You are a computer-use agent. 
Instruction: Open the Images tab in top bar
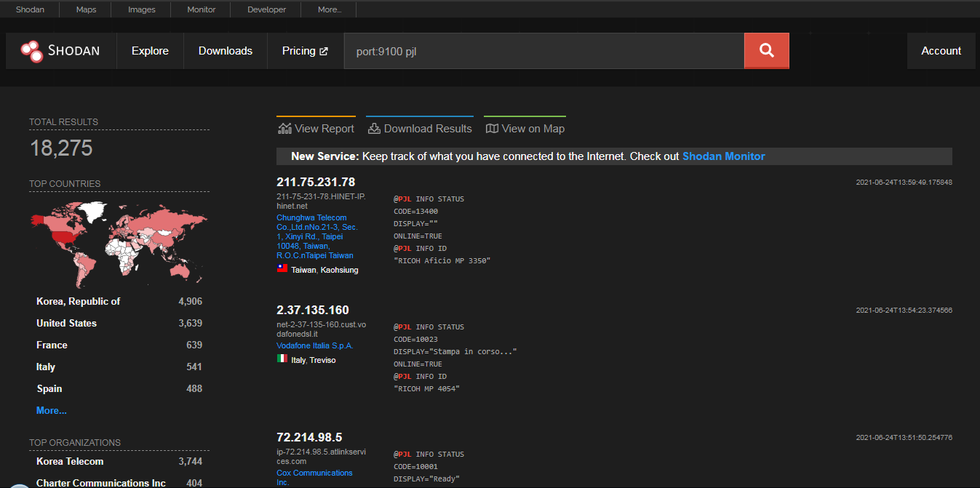point(141,9)
